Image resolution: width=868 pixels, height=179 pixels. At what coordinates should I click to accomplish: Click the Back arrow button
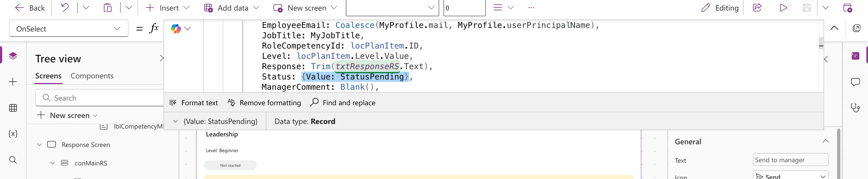coord(30,8)
